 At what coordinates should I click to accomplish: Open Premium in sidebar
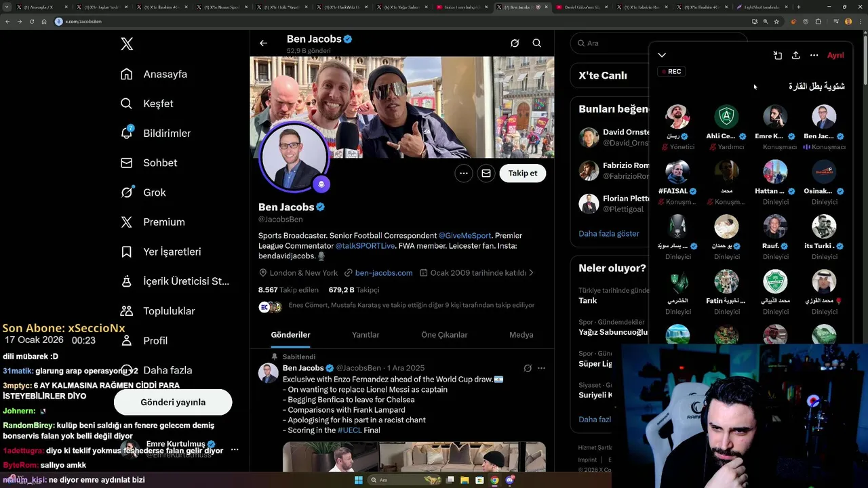(153, 222)
